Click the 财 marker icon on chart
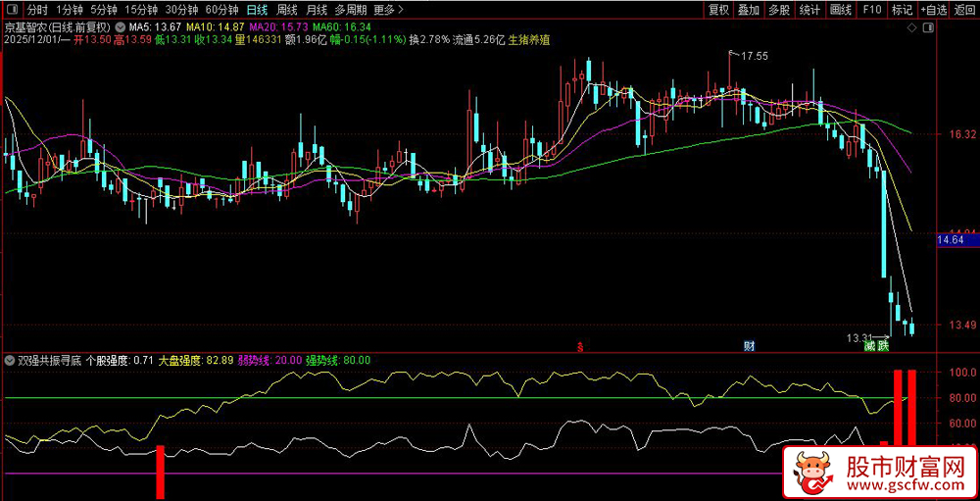The width and height of the screenshot is (980, 501). pyautogui.click(x=749, y=346)
